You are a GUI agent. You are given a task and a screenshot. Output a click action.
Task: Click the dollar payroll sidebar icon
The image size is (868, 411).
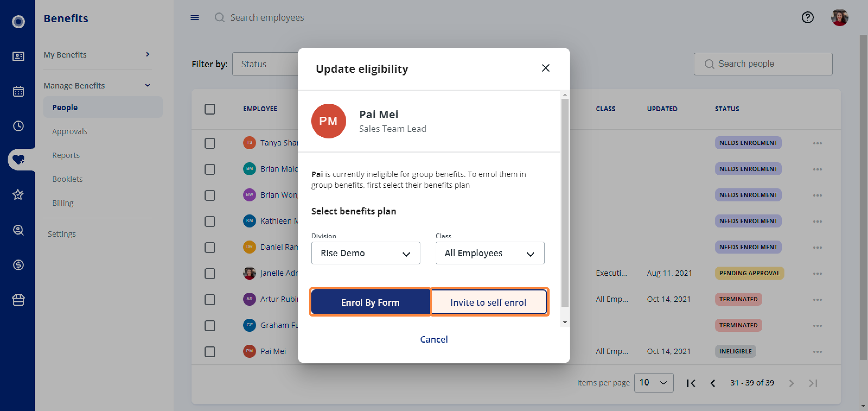tap(18, 265)
